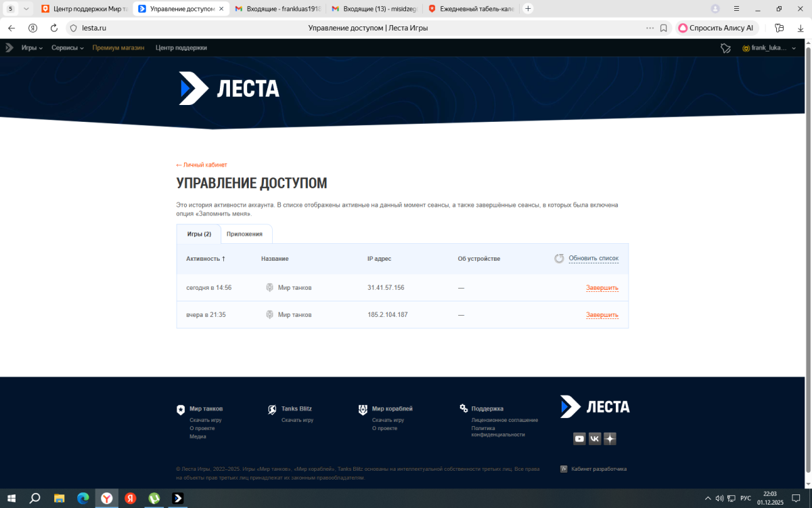The image size is (812, 508).
Task: Open Windows Start menu
Action: coord(13,498)
